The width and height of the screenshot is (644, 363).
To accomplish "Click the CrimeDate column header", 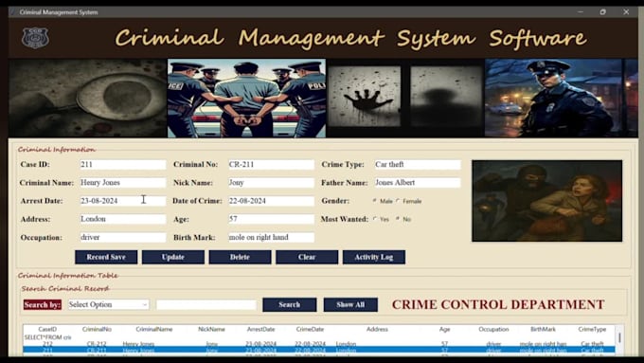I will [x=310, y=329].
